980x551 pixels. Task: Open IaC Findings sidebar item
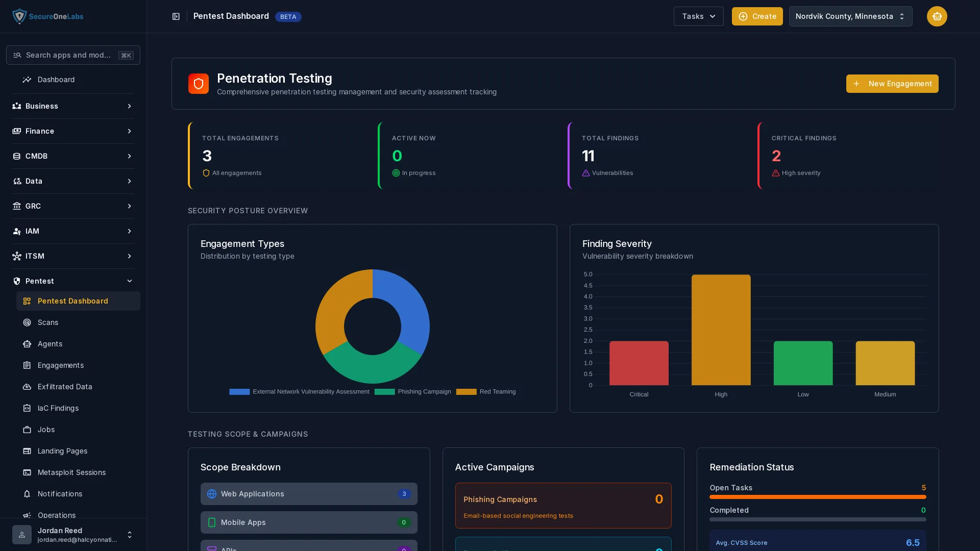78,408
